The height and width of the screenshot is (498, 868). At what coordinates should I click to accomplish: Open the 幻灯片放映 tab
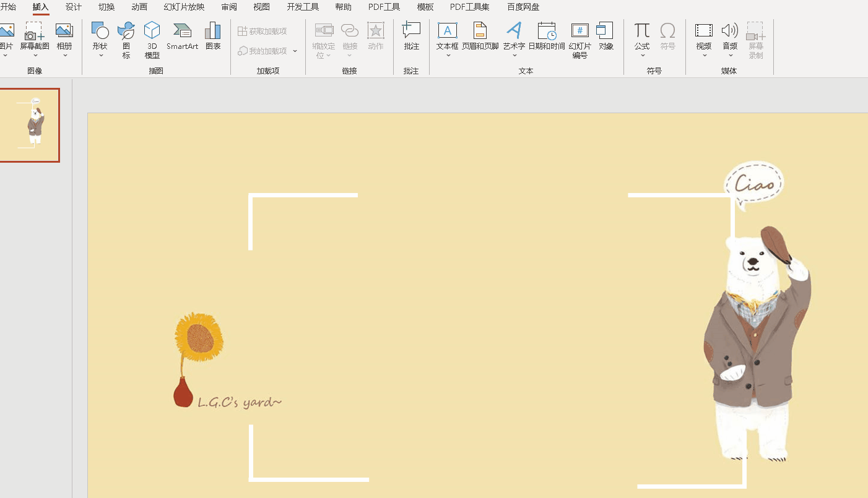(x=184, y=7)
